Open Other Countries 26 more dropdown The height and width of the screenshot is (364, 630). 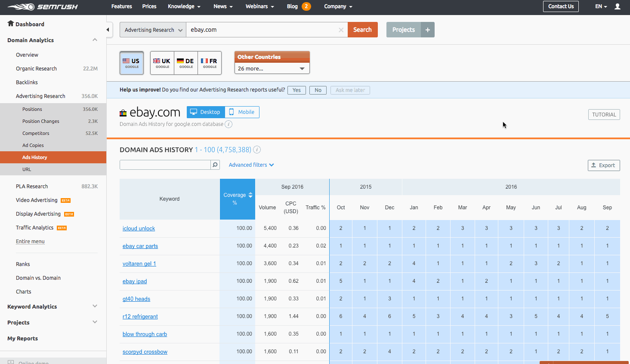pyautogui.click(x=272, y=68)
